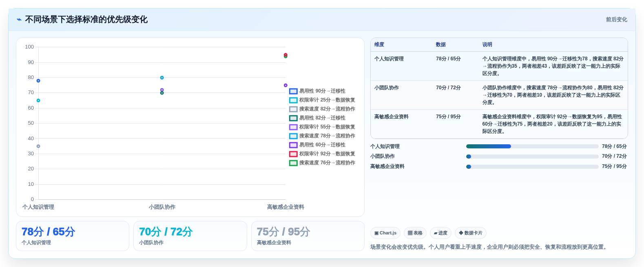644x267 pixels.
Task: Click the red data point at 95 for 高敏感企业资料
Action: coord(285,55)
